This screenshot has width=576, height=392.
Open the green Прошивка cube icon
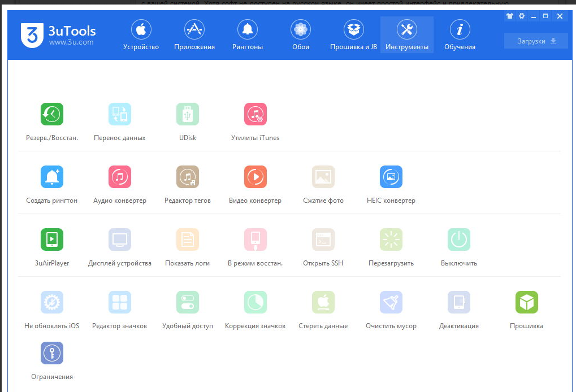[527, 302]
